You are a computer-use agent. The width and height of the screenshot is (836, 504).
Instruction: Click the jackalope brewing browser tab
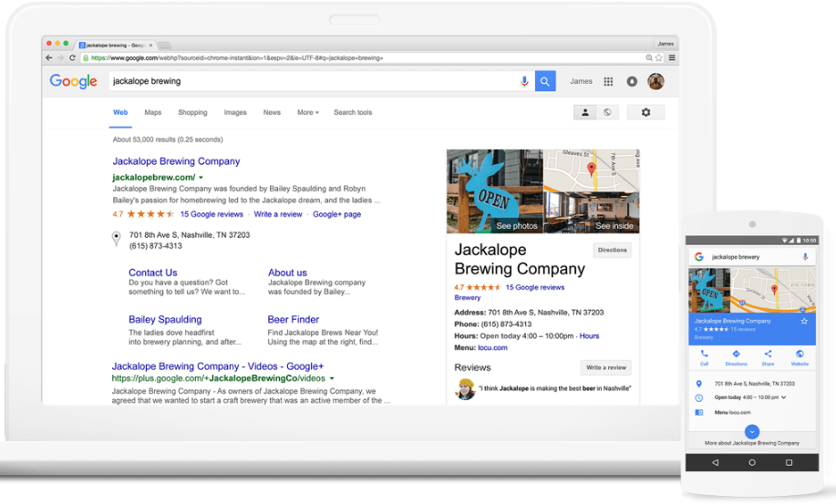(x=116, y=46)
